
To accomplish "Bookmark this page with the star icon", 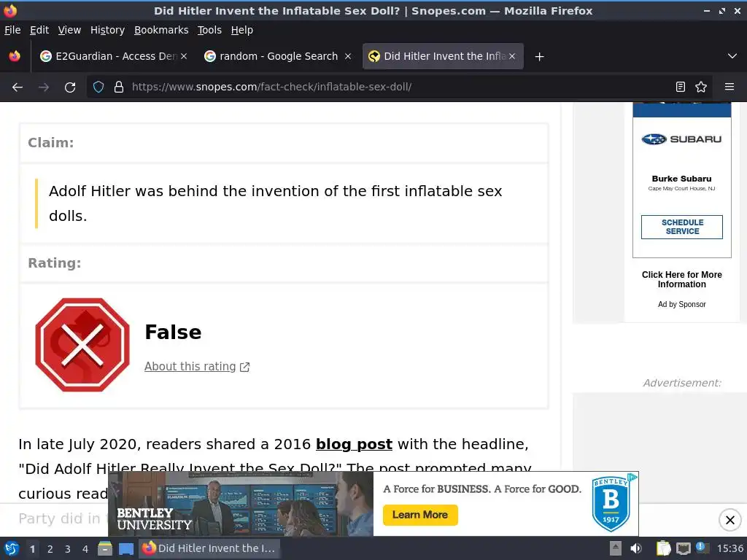I will pos(701,87).
